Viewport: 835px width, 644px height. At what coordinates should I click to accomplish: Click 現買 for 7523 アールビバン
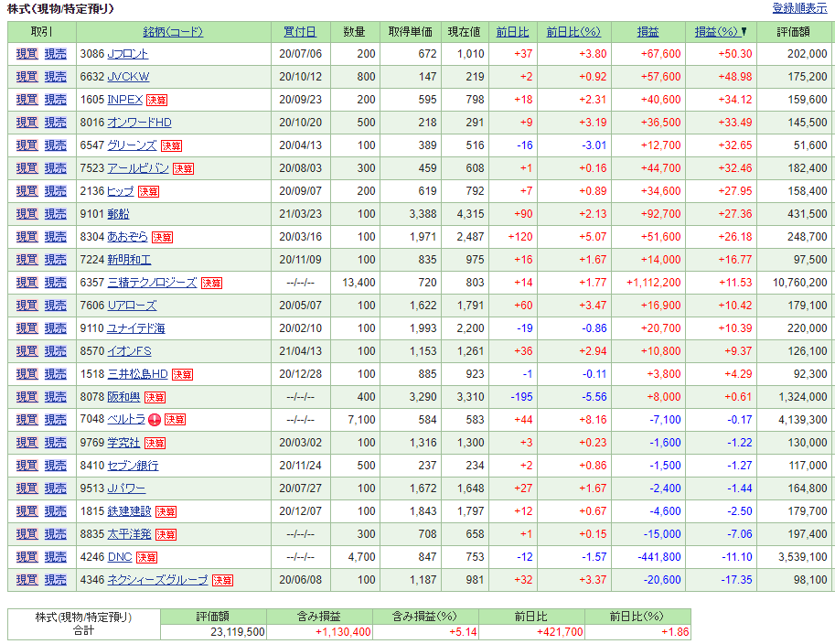click(27, 168)
